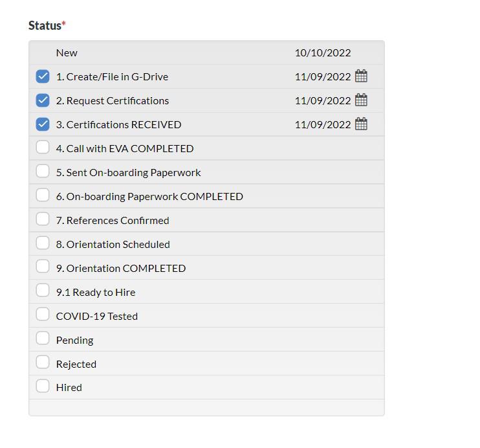
Task: Tick On-boarding Paperwork COMPLETED checkbox
Action: [43, 196]
